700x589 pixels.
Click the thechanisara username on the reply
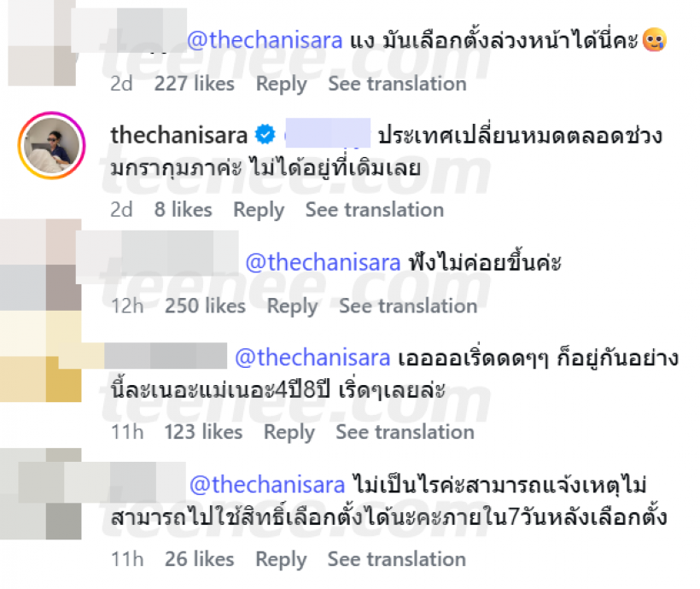[179, 133]
